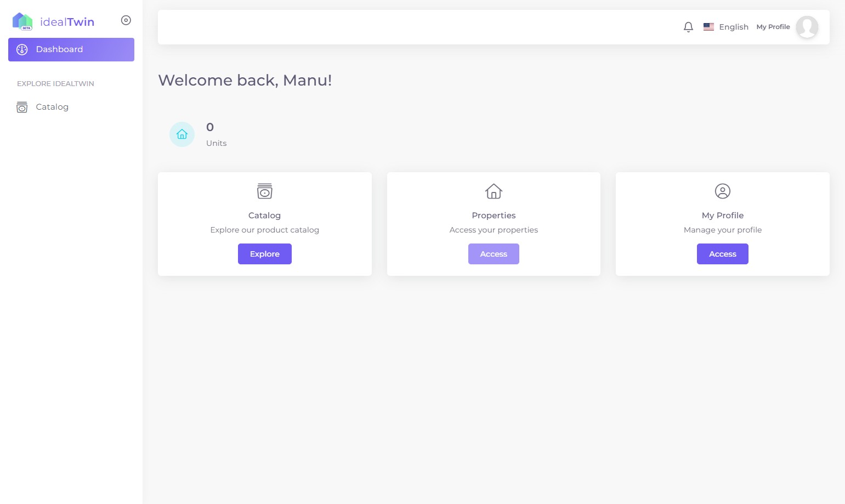
Task: Click the Catalog card icon
Action: click(265, 191)
